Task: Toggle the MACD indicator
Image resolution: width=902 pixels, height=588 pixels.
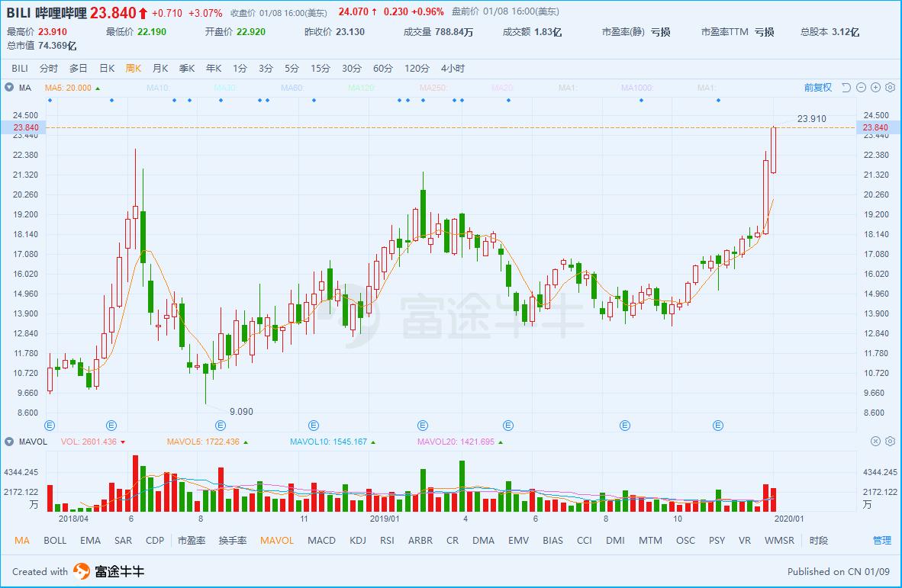Action: pos(321,540)
